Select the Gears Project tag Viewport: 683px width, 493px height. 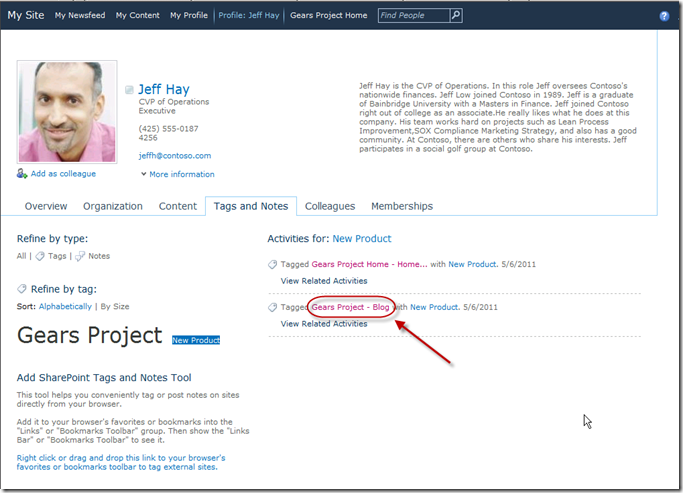[90, 335]
